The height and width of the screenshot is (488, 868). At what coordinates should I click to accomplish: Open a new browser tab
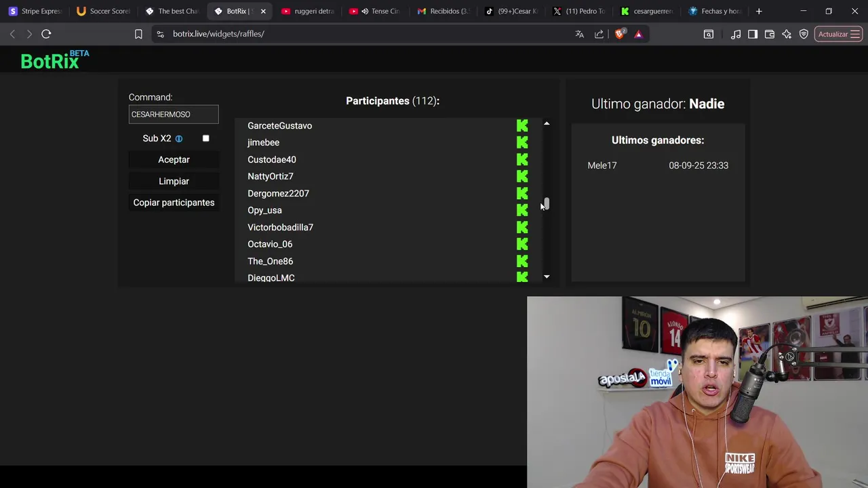[x=759, y=11]
